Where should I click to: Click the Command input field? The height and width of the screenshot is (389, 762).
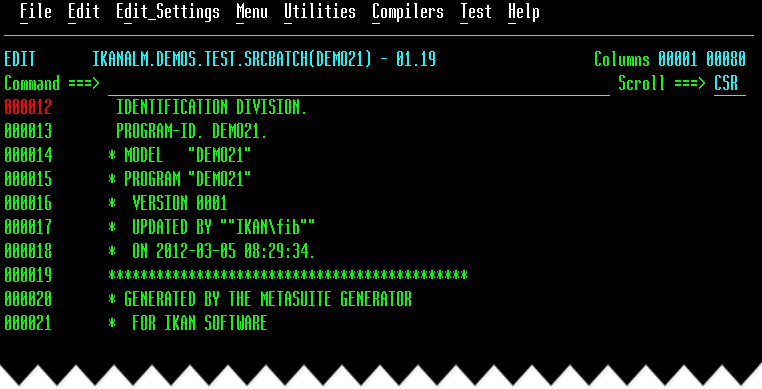(x=359, y=84)
